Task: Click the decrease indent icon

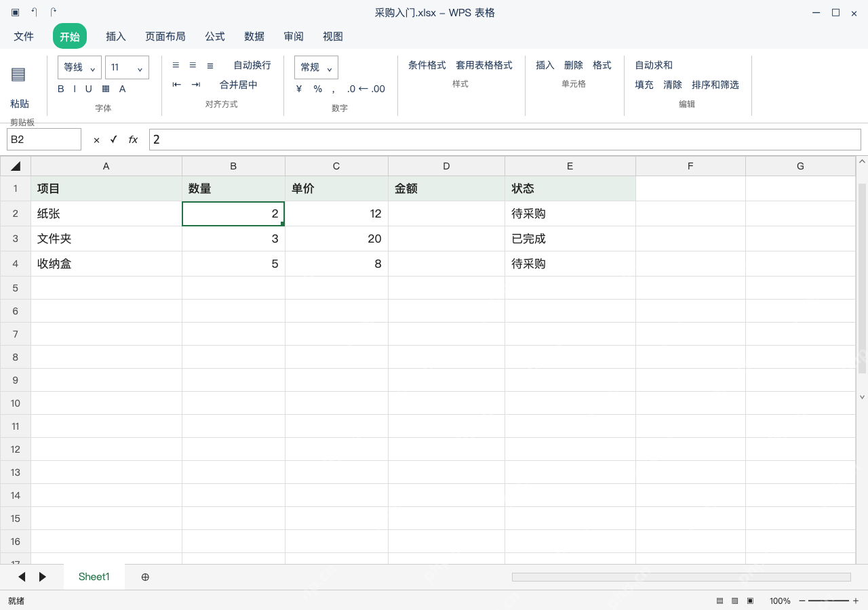Action: pos(177,85)
